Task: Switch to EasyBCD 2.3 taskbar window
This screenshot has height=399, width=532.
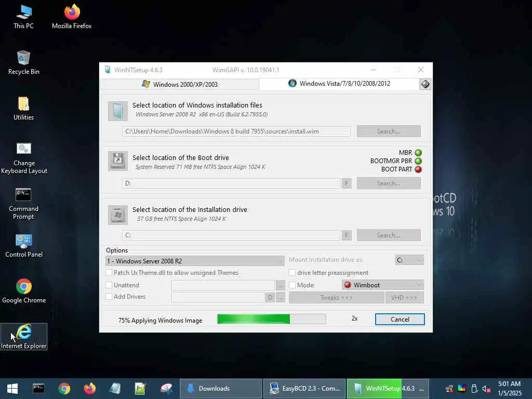Action: [x=304, y=389]
